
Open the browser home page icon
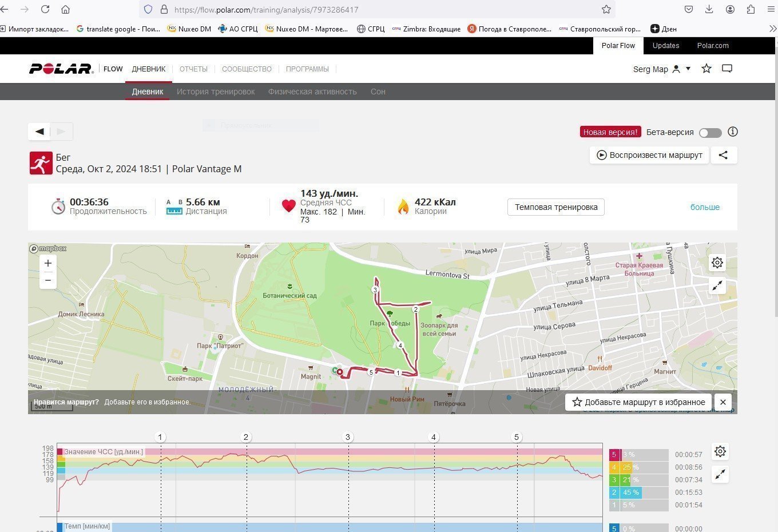coord(66,9)
